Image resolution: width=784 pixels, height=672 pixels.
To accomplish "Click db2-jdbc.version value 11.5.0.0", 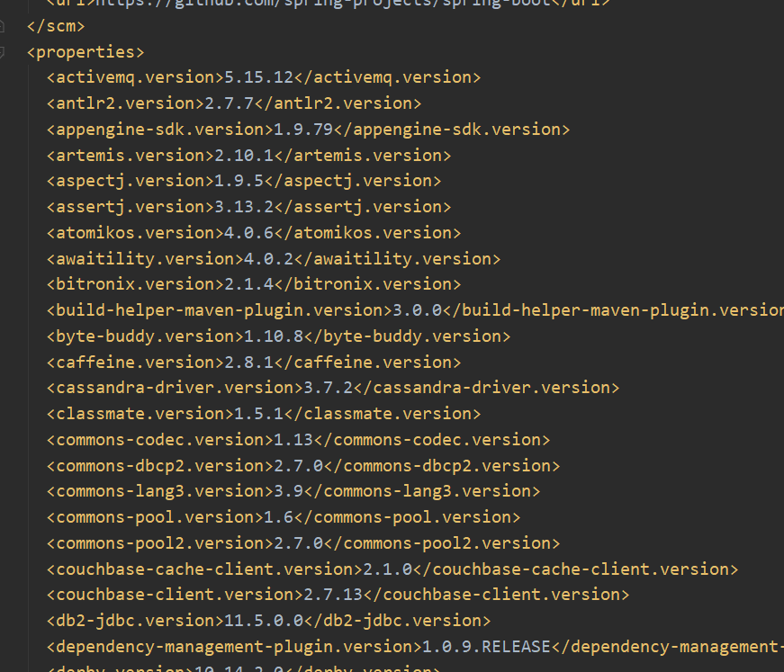I will tap(264, 621).
